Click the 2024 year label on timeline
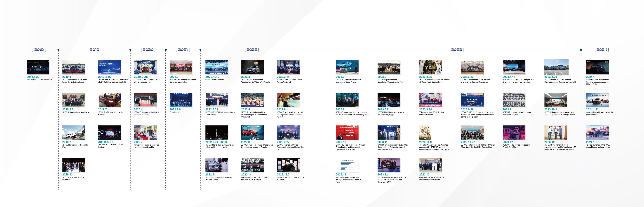This screenshot has height=207, width=644. click(x=602, y=50)
